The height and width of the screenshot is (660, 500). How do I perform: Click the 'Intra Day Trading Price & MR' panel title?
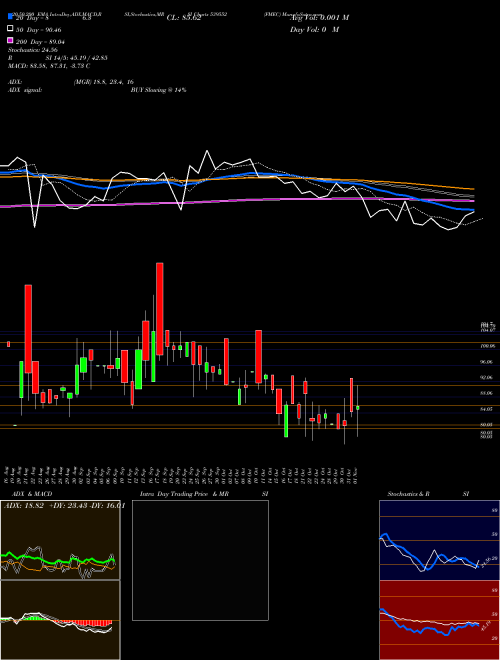184,494
